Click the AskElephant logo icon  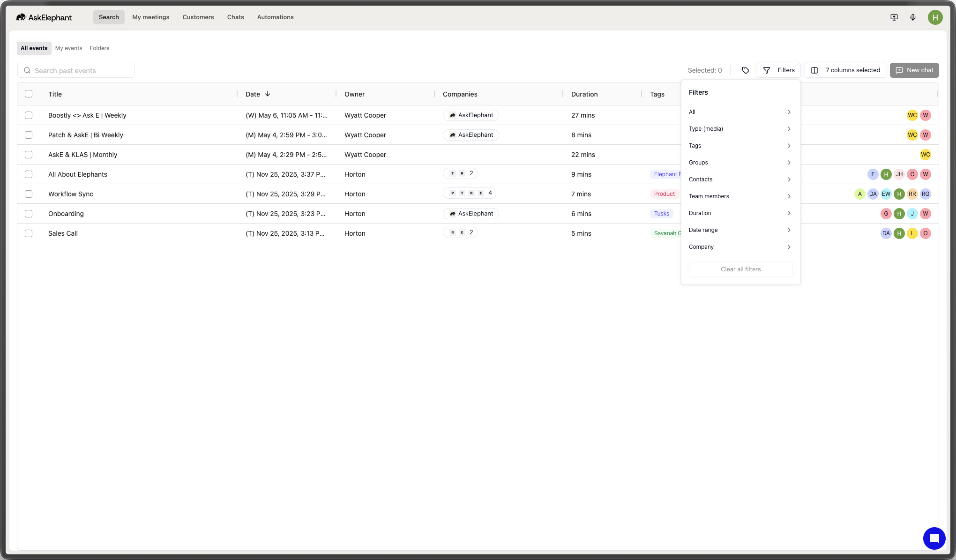21,17
